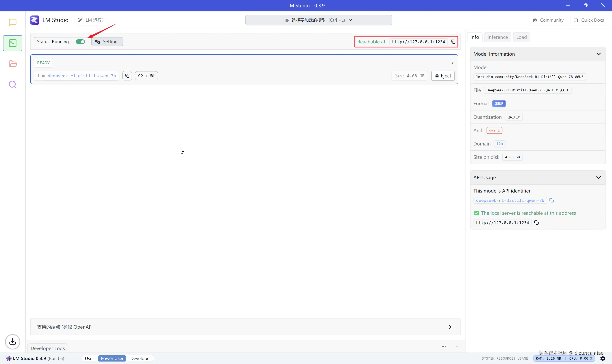Screen dimensions: 612x364
Task: Click the API identifier deepseek-r1-distill-qwen-7b text
Action: point(510,200)
